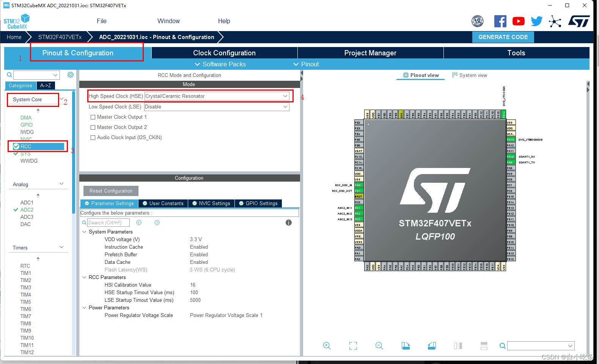Screen dimensions: 599x364
Task: Collapse the System Core category
Action: coord(61,99)
